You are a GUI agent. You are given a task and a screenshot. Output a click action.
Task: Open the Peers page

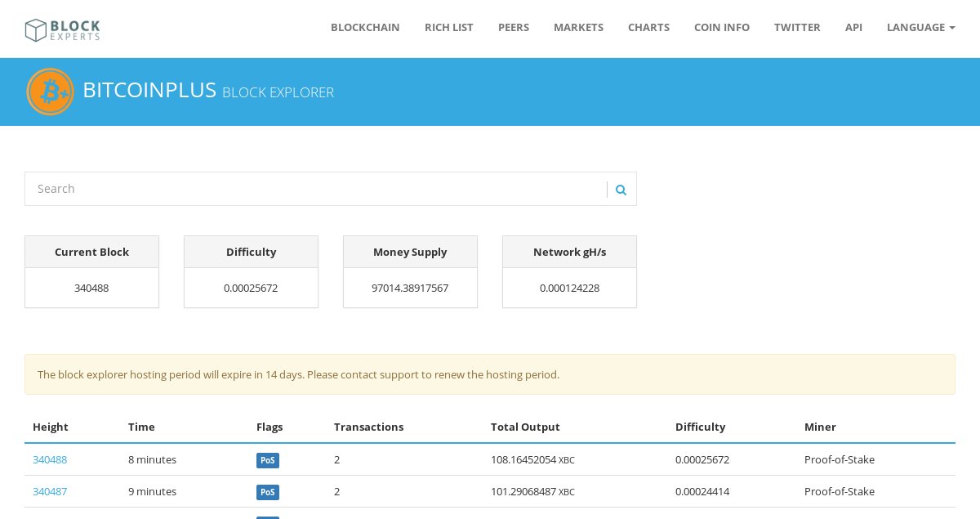coord(514,27)
